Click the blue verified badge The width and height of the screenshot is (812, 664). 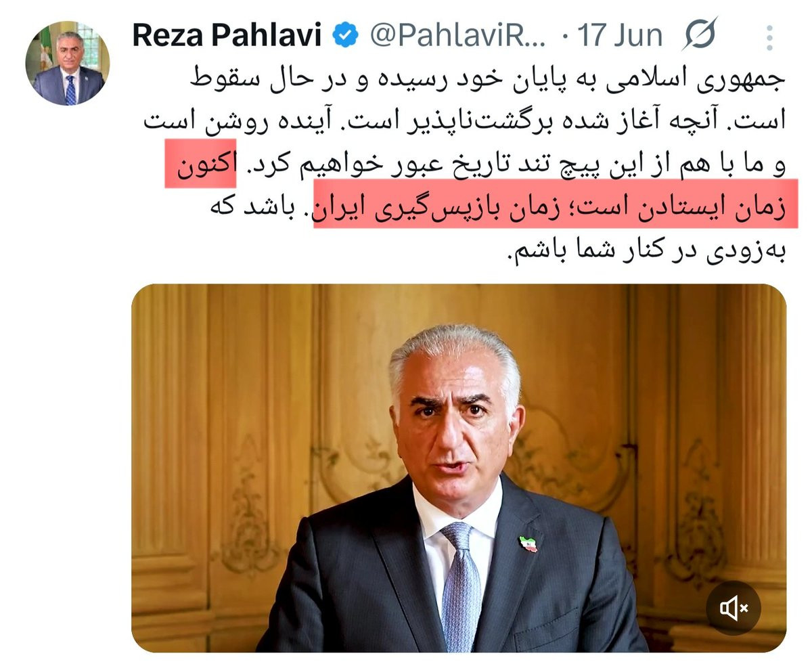pos(346,35)
